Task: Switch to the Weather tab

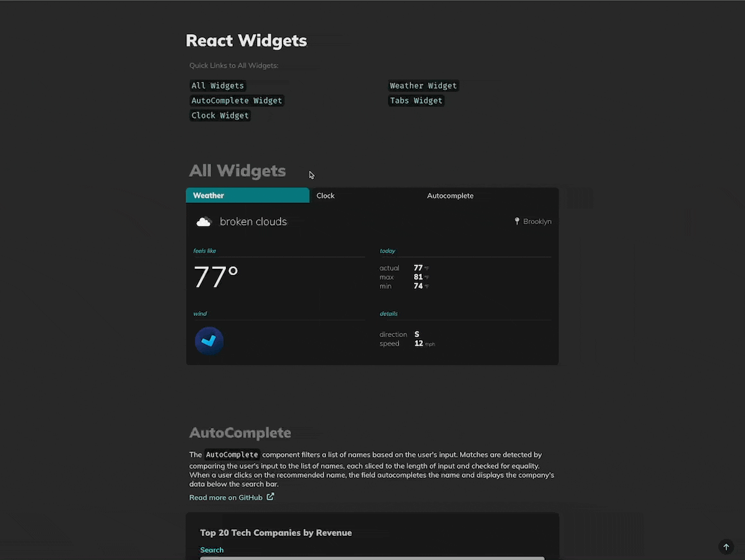Action: (x=247, y=196)
